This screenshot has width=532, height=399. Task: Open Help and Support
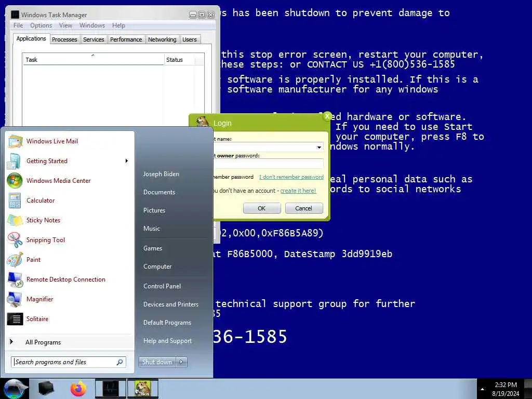[x=167, y=341]
